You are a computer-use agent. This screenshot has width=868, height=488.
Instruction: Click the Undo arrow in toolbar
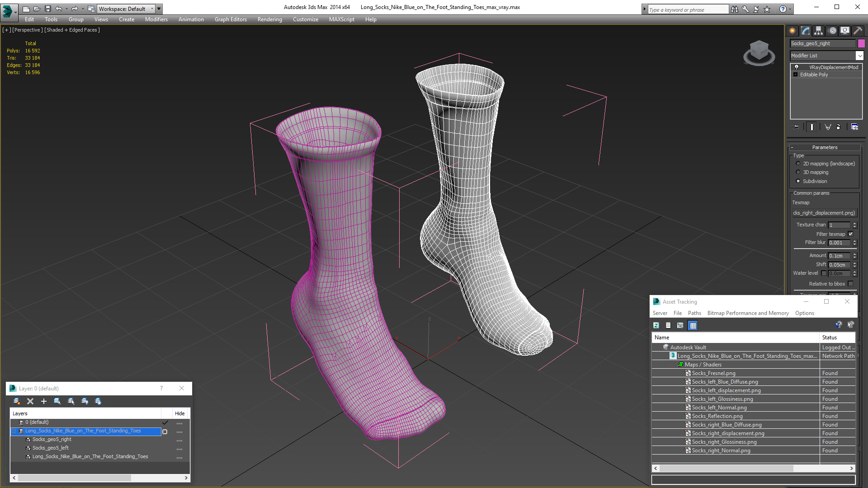coord(59,9)
